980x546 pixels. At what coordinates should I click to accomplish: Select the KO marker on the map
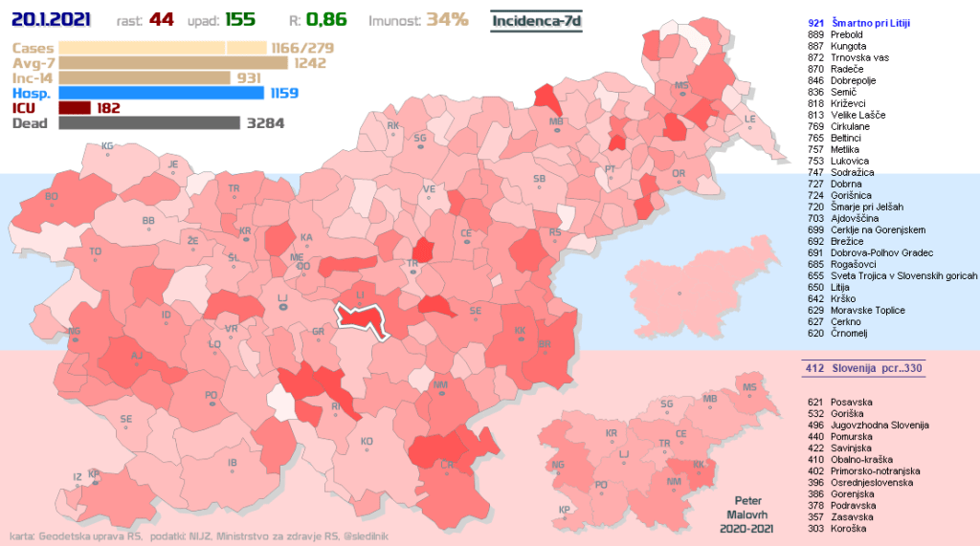pyautogui.click(x=367, y=443)
